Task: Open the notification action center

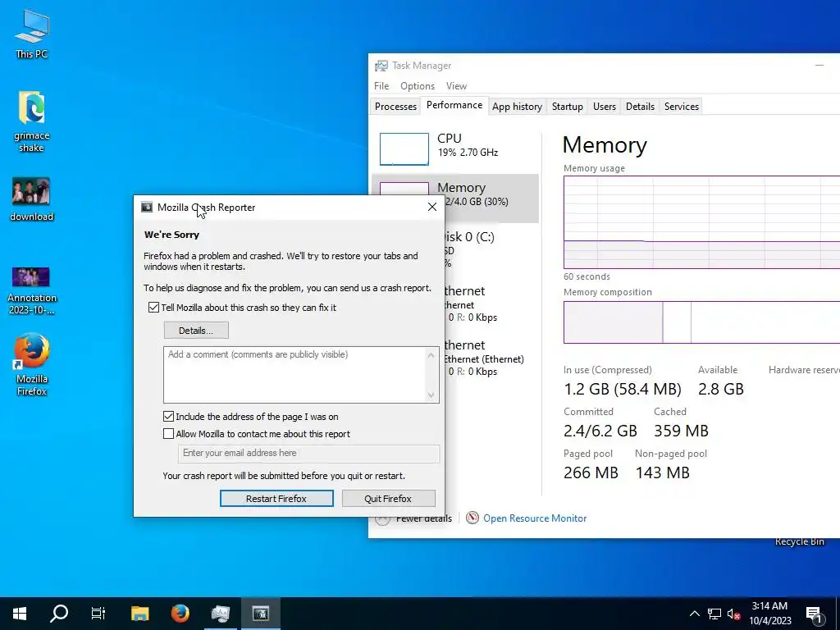Action: pos(815,614)
